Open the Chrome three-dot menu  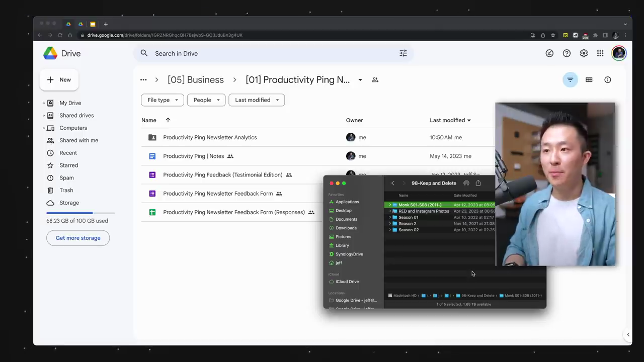[625, 35]
